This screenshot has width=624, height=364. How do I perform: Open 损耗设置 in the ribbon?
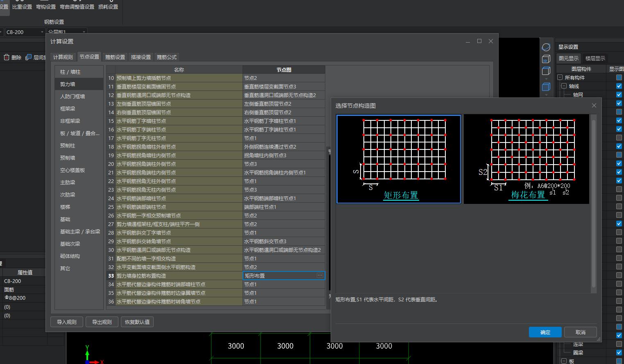(x=108, y=7)
